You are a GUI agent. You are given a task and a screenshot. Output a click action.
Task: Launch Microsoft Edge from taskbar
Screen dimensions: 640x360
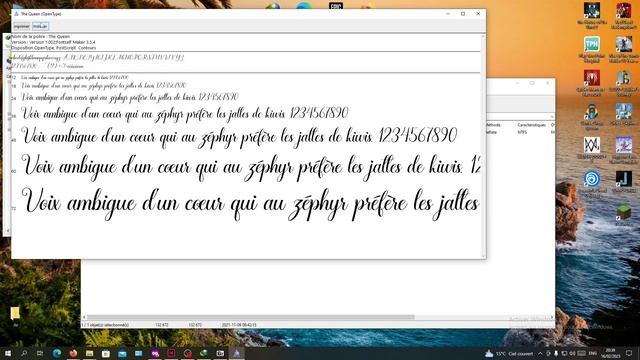(57, 353)
